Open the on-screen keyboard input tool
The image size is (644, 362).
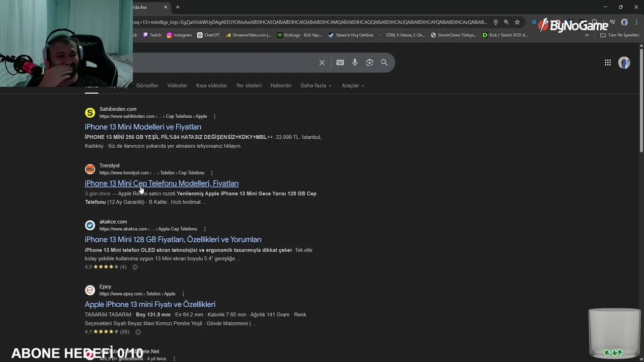coord(340,62)
